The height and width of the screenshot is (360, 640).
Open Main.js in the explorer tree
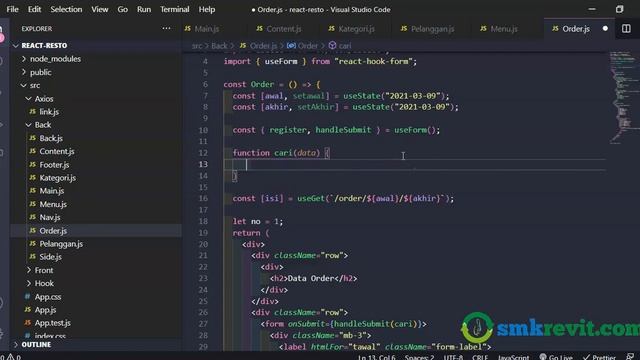[51, 191]
